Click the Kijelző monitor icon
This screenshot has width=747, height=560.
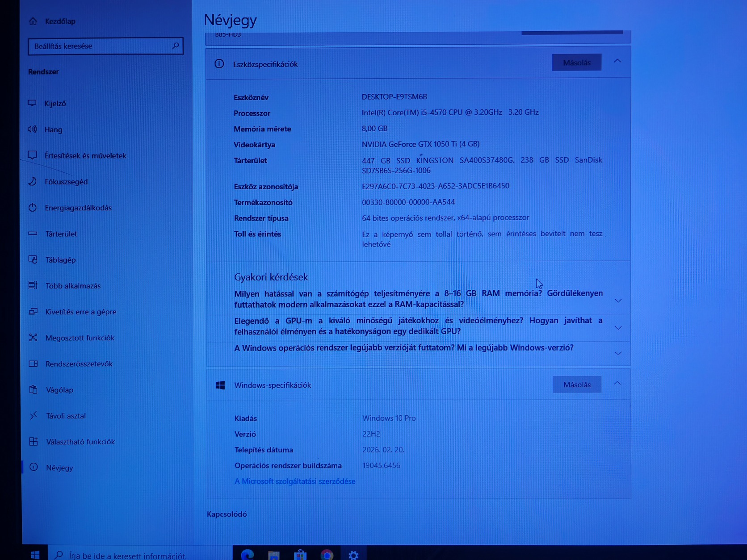(32, 103)
